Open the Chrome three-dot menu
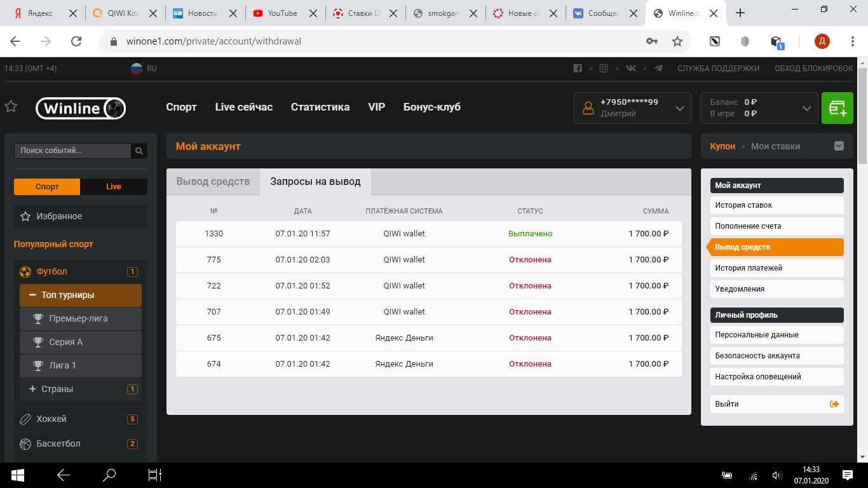Image resolution: width=868 pixels, height=488 pixels. pyautogui.click(x=853, y=41)
